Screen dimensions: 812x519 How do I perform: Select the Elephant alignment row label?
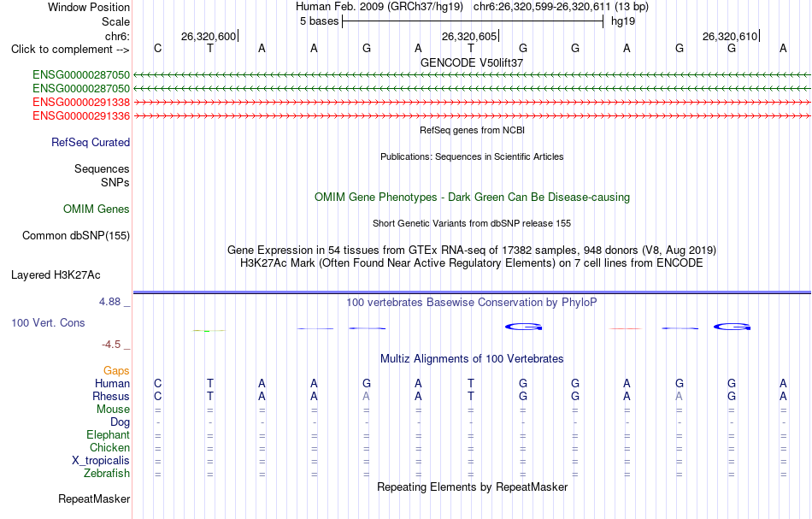pyautogui.click(x=109, y=435)
